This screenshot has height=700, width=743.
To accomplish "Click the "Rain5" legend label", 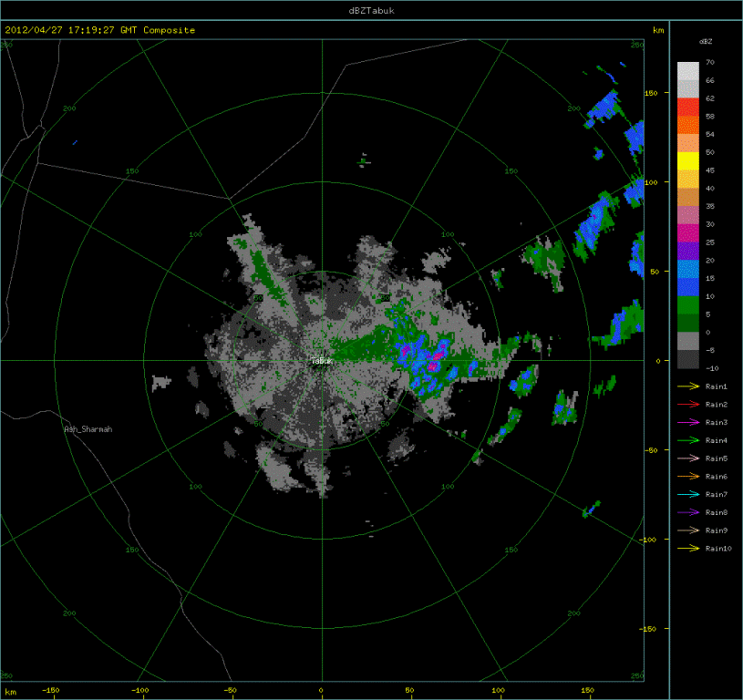I will [x=716, y=458].
